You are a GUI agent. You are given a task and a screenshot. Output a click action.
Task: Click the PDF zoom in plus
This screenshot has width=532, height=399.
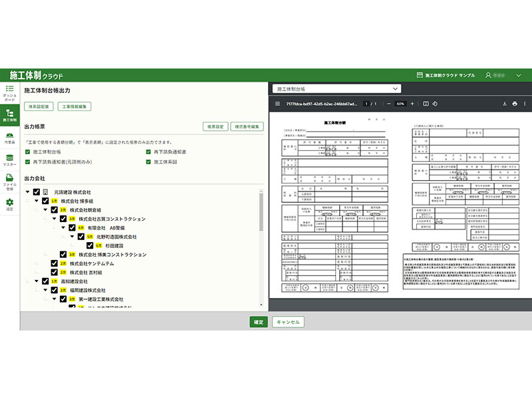click(412, 104)
